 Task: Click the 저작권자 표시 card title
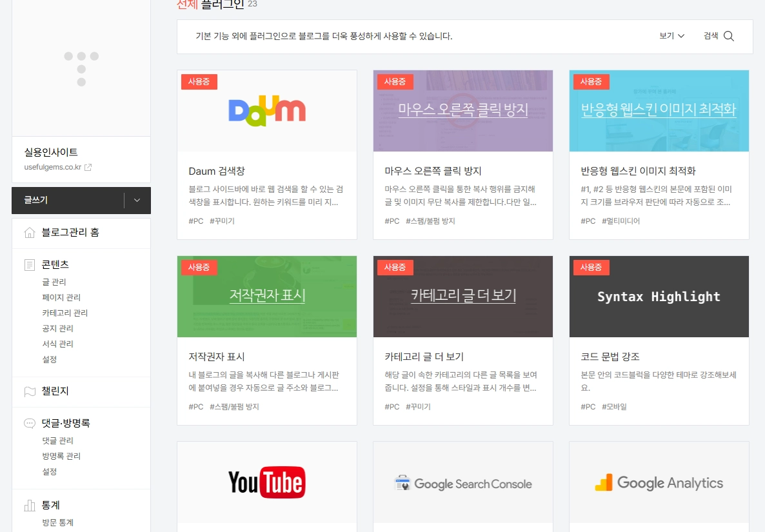(217, 357)
